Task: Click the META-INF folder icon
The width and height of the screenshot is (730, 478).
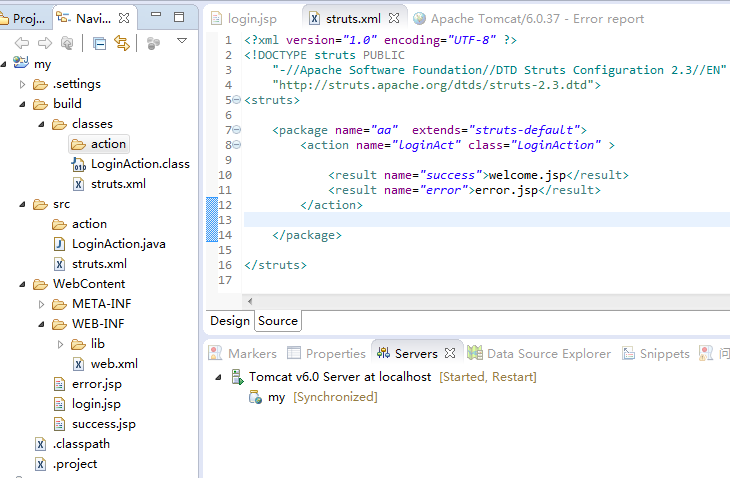Action: coord(60,304)
